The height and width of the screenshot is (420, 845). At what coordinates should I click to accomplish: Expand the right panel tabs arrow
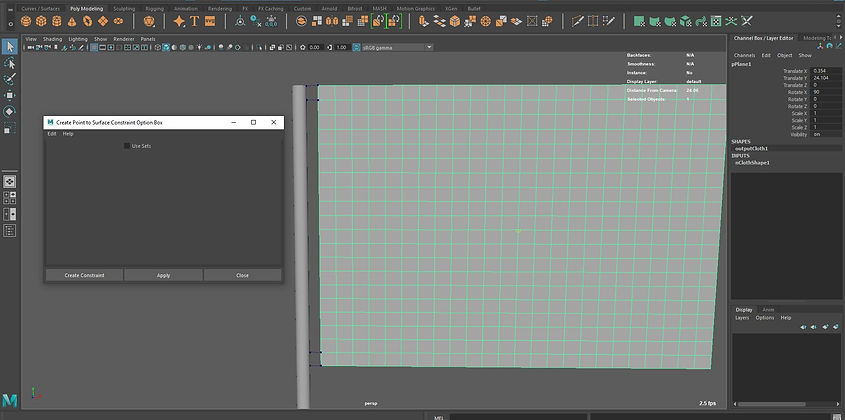pos(840,38)
